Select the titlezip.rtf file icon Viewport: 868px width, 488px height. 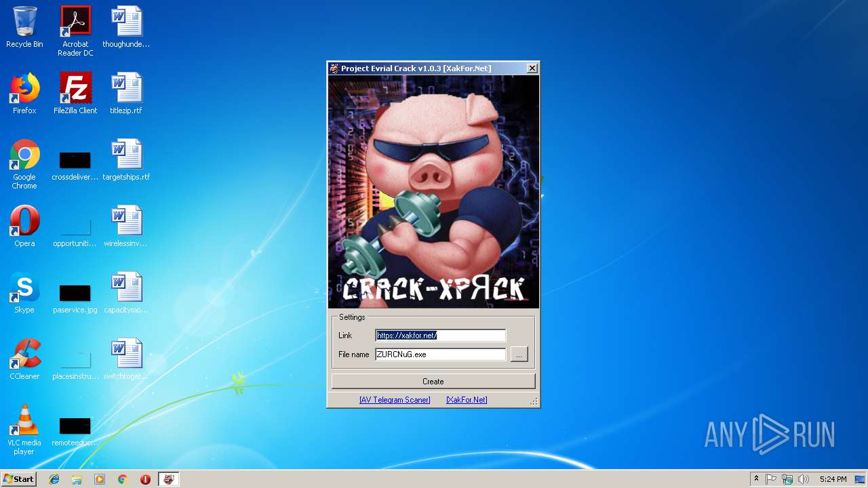click(x=126, y=94)
